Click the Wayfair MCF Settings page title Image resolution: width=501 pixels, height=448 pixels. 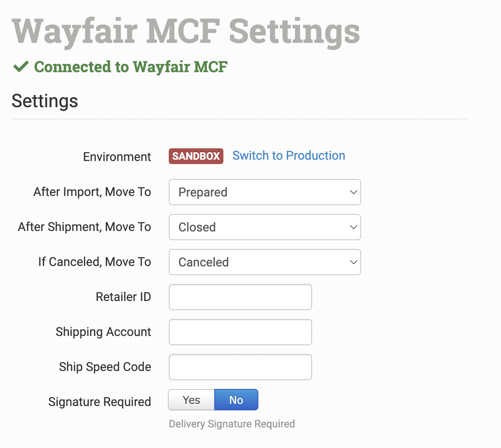coord(186,31)
